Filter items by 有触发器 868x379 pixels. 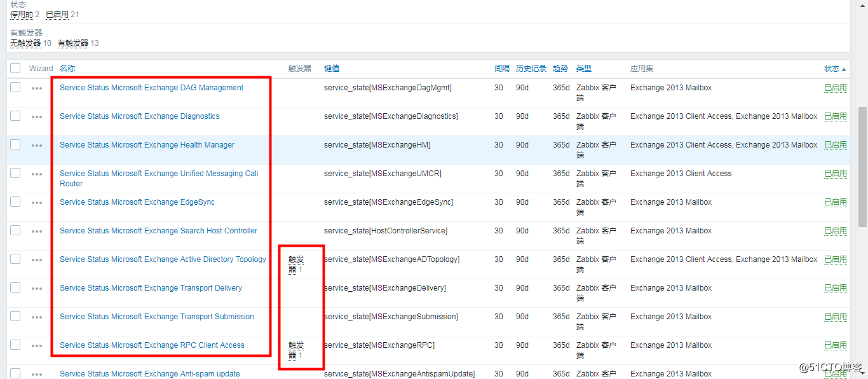[x=73, y=43]
